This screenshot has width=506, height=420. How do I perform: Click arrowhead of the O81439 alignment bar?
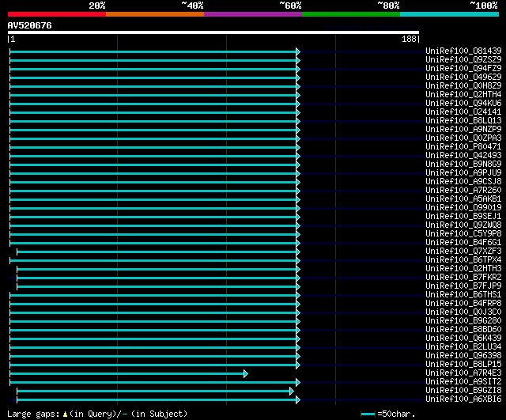[298, 51]
